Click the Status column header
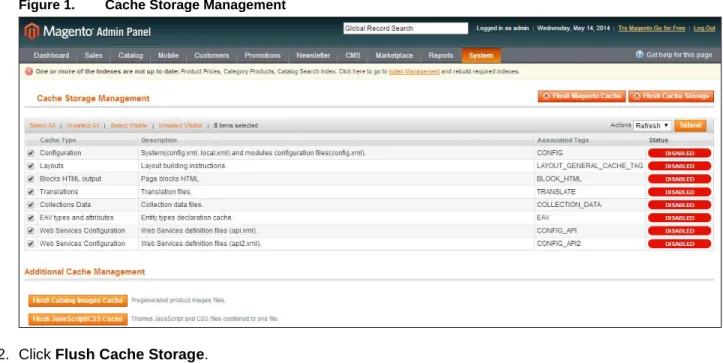This screenshot has width=723, height=363. (658, 140)
